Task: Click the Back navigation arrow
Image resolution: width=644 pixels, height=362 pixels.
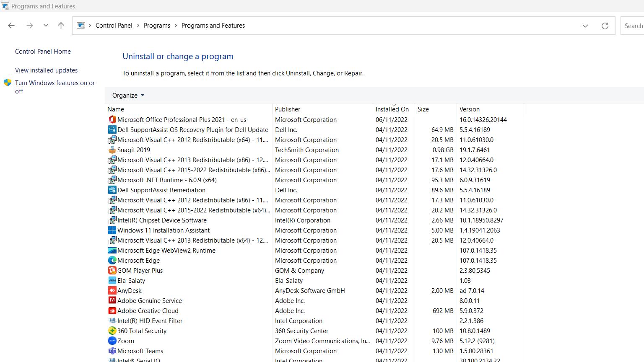Action: [11, 26]
